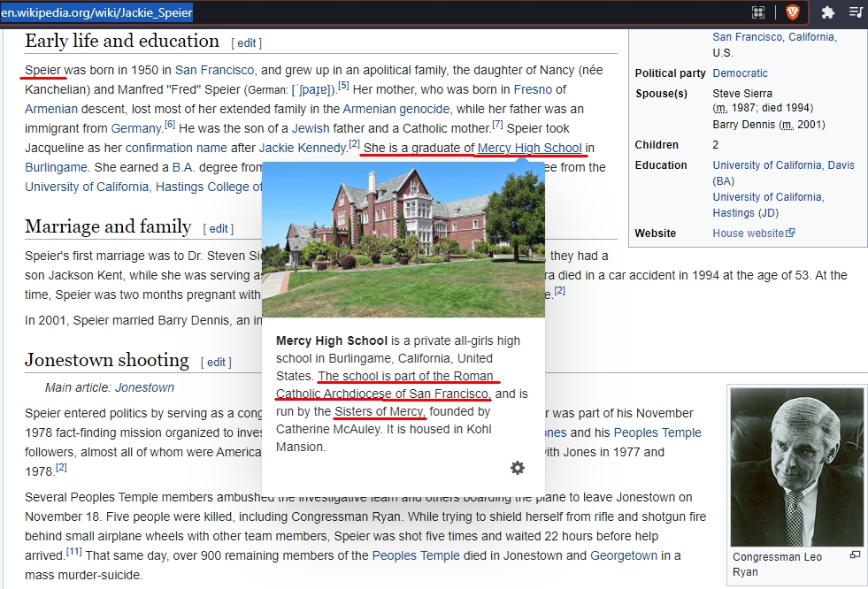Open the House website link

pos(749,233)
